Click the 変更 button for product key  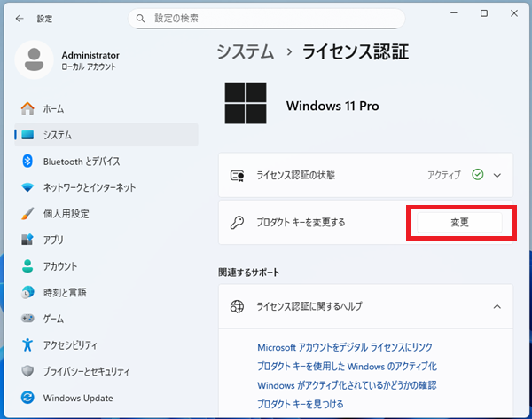[x=459, y=222]
